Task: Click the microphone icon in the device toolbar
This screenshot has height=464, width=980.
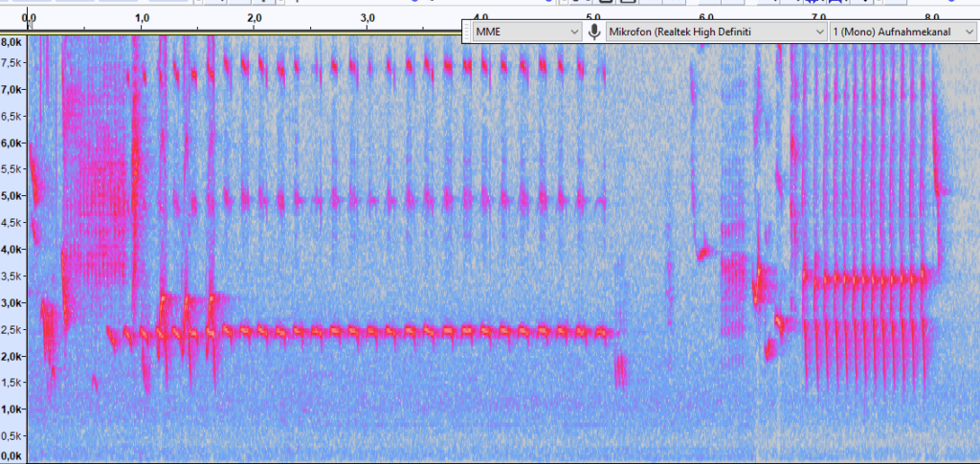Action: [595, 32]
